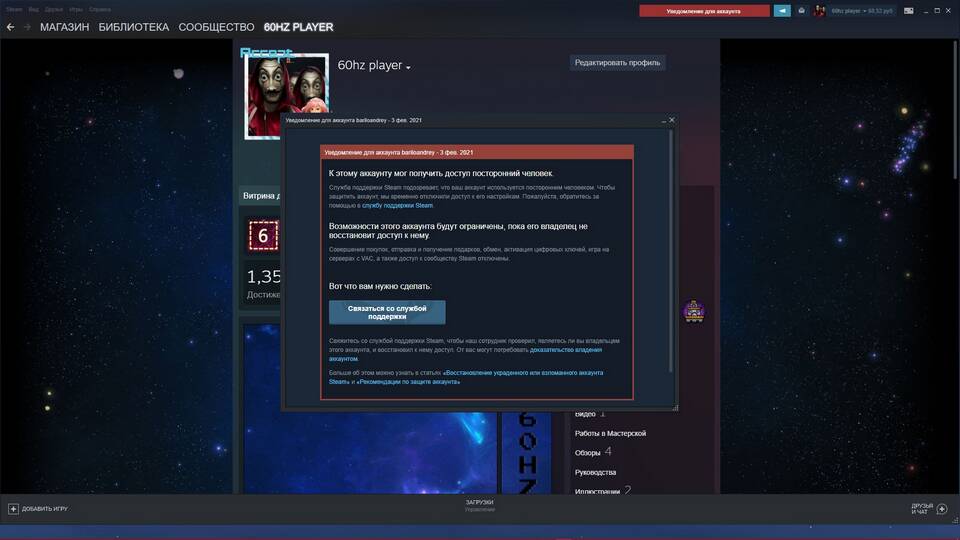Viewport: 960px width, 540px height.
Task: Open 60HZ PLAYER tab
Action: click(298, 27)
